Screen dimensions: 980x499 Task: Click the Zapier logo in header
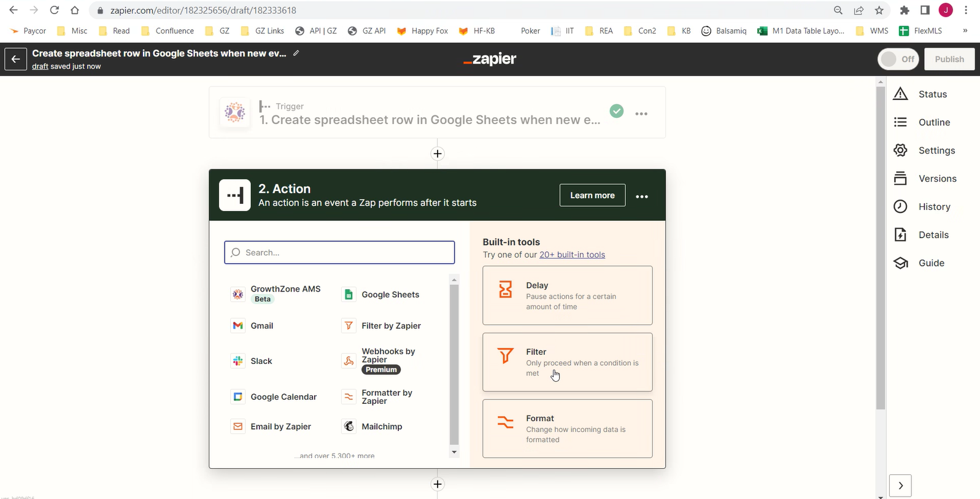[490, 59]
